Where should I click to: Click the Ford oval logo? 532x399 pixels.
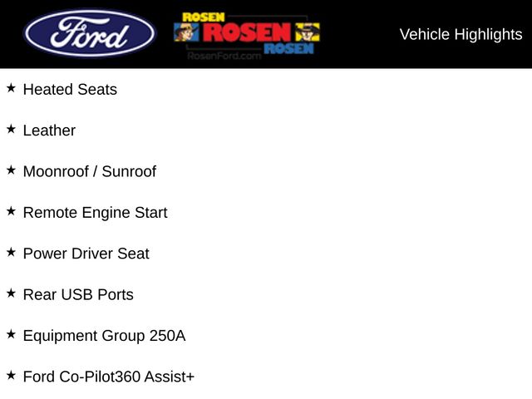click(90, 34)
